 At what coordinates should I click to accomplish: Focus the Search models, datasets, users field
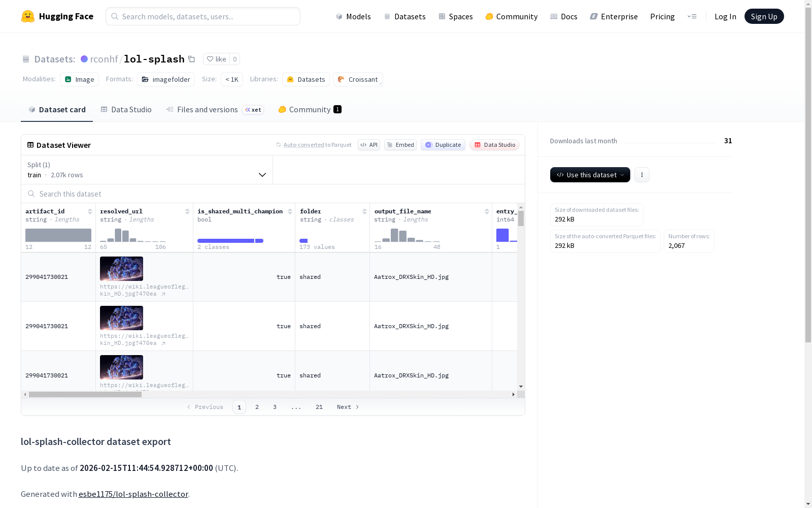tap(203, 16)
